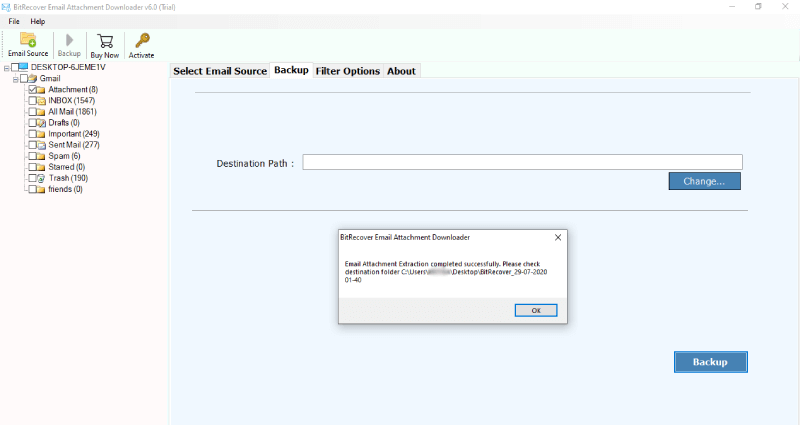Click the friends folder icon

41,189
